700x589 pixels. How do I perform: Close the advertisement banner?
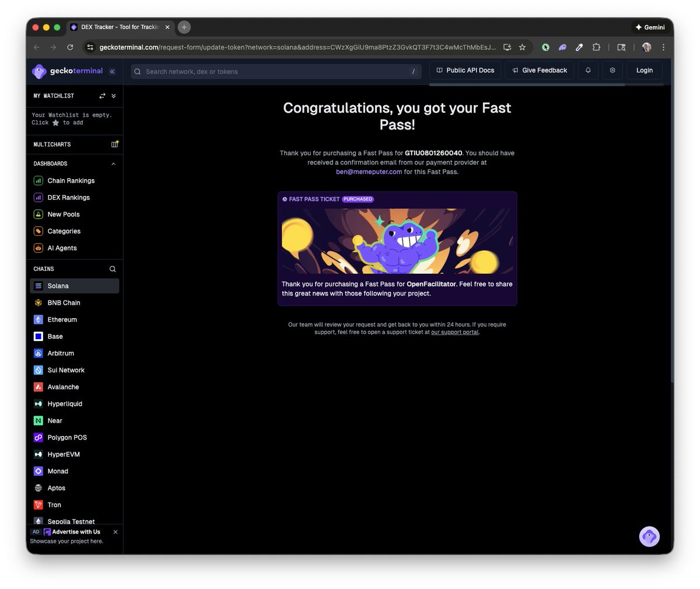click(x=116, y=532)
